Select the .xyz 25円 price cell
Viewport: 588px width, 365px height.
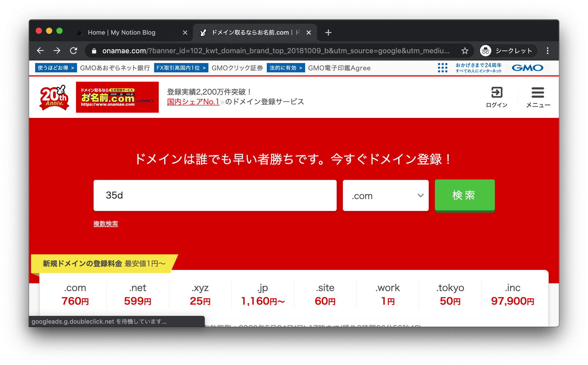click(200, 294)
